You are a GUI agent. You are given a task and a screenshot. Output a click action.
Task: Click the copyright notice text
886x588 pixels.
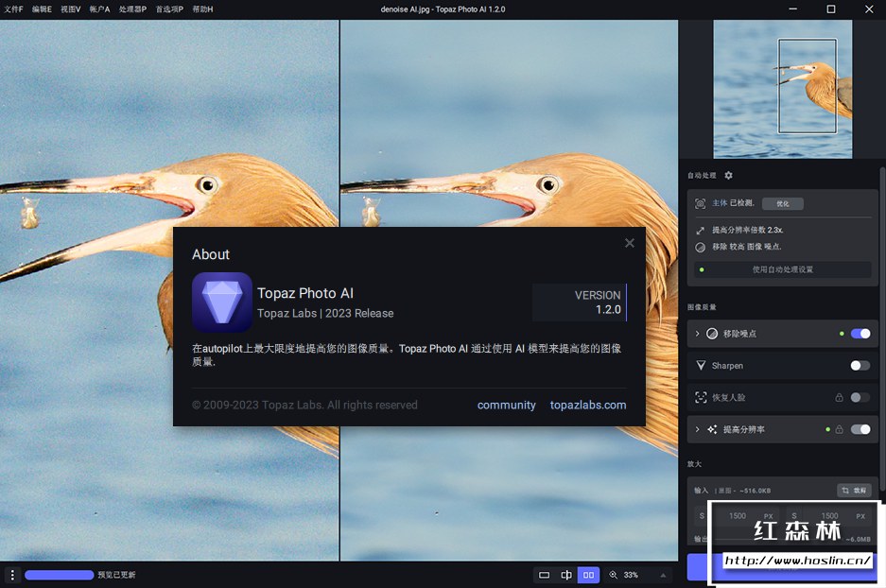pos(304,405)
